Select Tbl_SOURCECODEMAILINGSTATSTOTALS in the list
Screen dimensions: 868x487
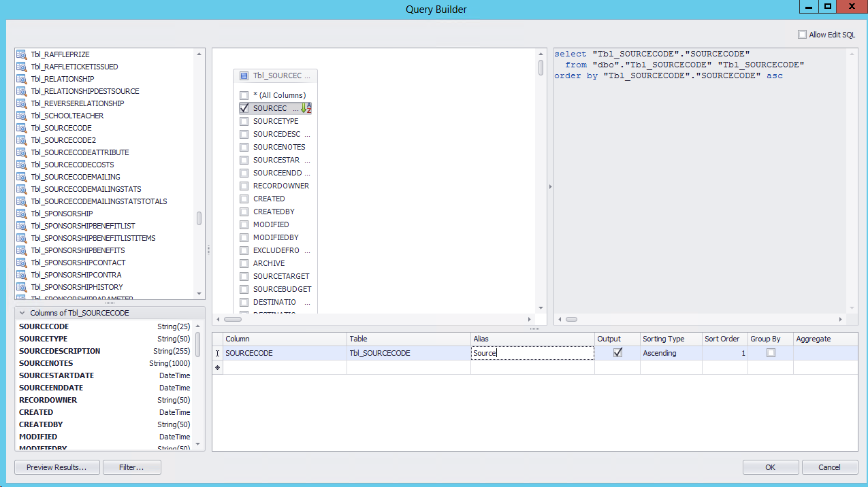point(99,201)
